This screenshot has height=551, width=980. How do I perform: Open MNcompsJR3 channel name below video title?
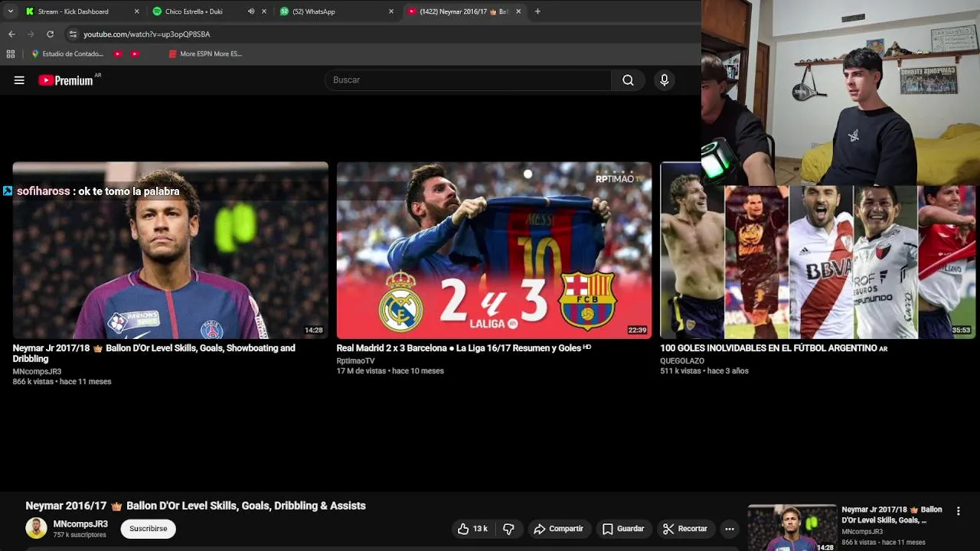point(80,524)
